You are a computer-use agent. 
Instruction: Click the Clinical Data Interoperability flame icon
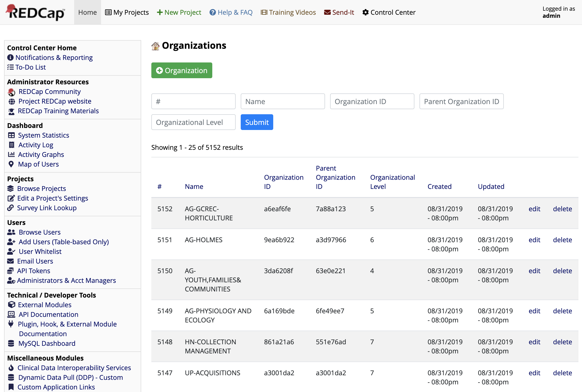[x=11, y=368]
